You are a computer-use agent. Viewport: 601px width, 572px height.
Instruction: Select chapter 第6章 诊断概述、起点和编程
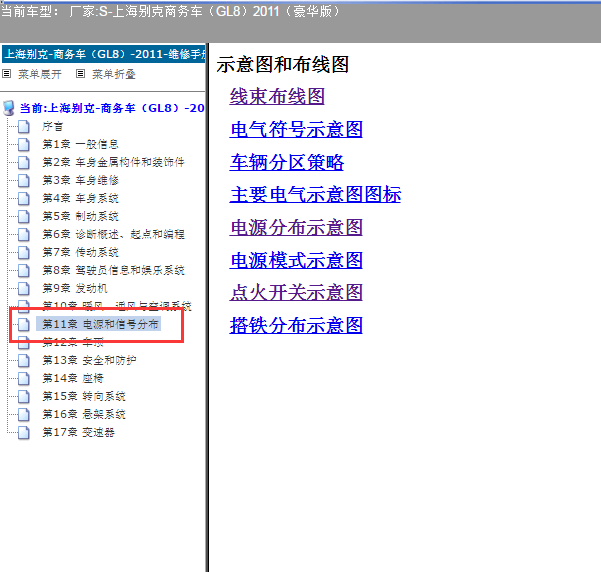coord(113,234)
